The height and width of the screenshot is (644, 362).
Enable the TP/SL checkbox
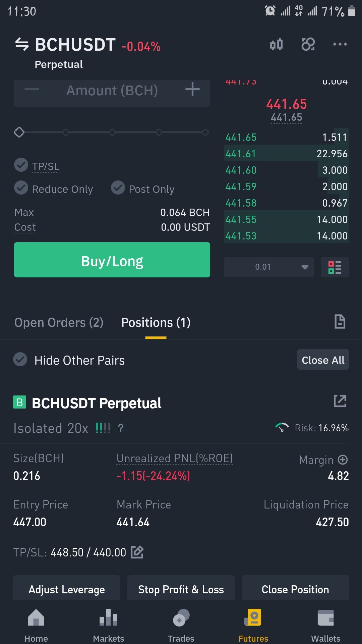click(21, 165)
